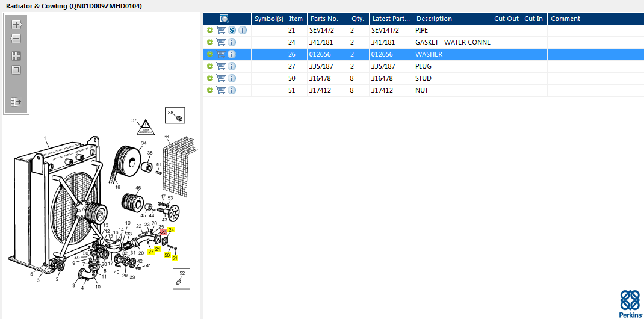Click the Perkins logo
Image resolution: width=644 pixels, height=319 pixels.
630,303
